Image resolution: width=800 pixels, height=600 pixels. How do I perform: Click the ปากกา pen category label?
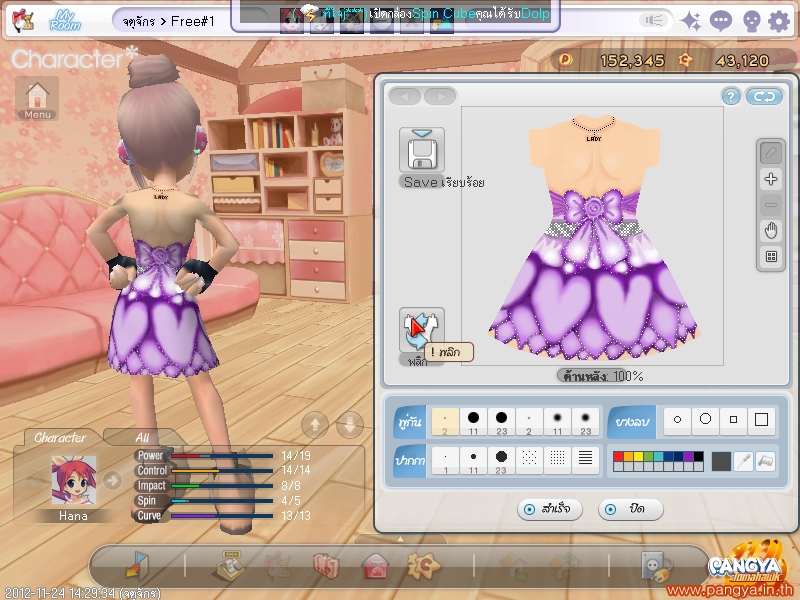[410, 460]
